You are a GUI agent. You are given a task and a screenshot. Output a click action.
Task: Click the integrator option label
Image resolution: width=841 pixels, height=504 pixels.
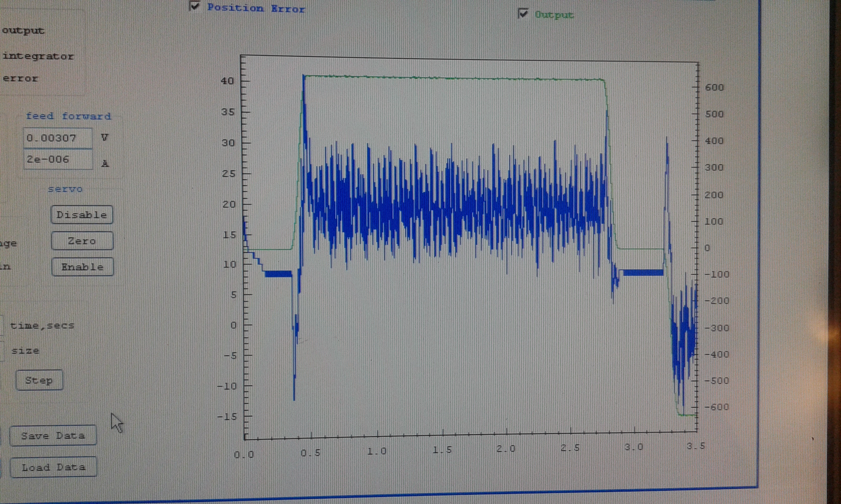pyautogui.click(x=38, y=56)
